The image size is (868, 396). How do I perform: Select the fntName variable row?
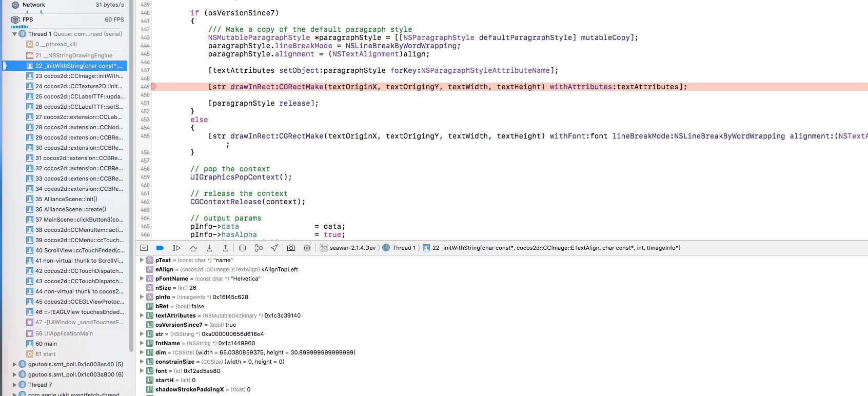click(502, 343)
